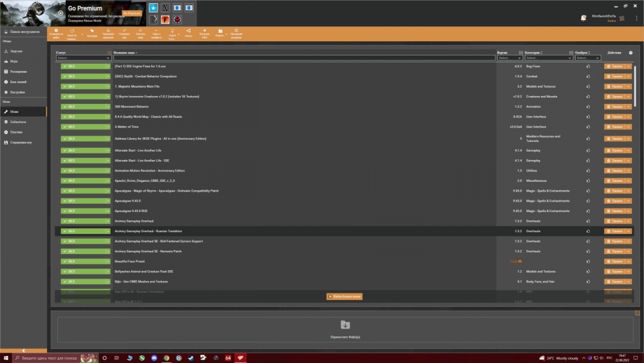The image size is (644, 363).
Task: Click update warning icon on Beautiful Face Preset
Action: 520,262
